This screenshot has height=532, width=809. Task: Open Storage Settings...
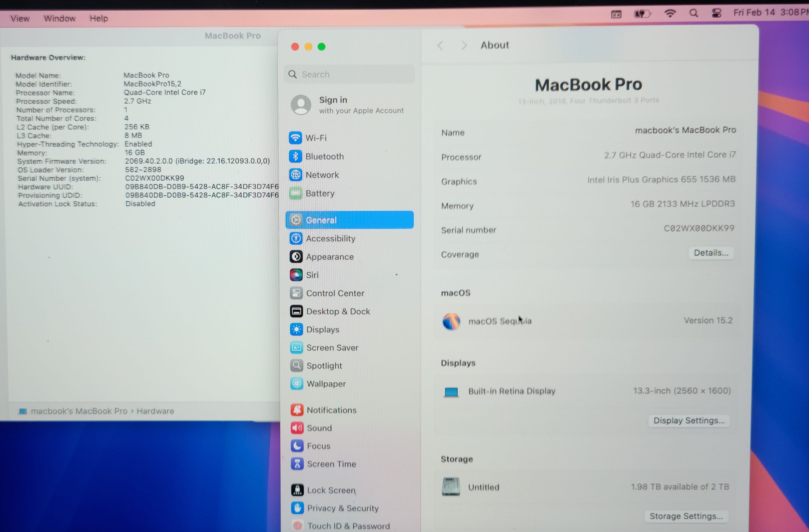(x=686, y=516)
